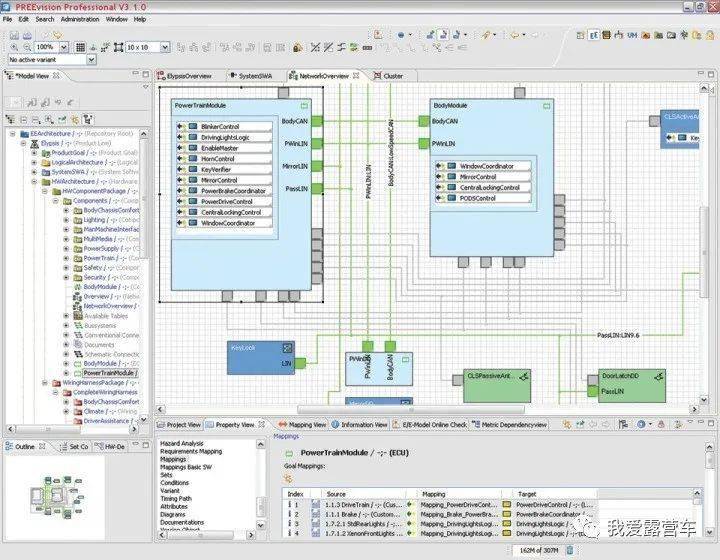Open the zoom percentage 100% dropdown
This screenshot has width=720, height=560.
(64, 47)
